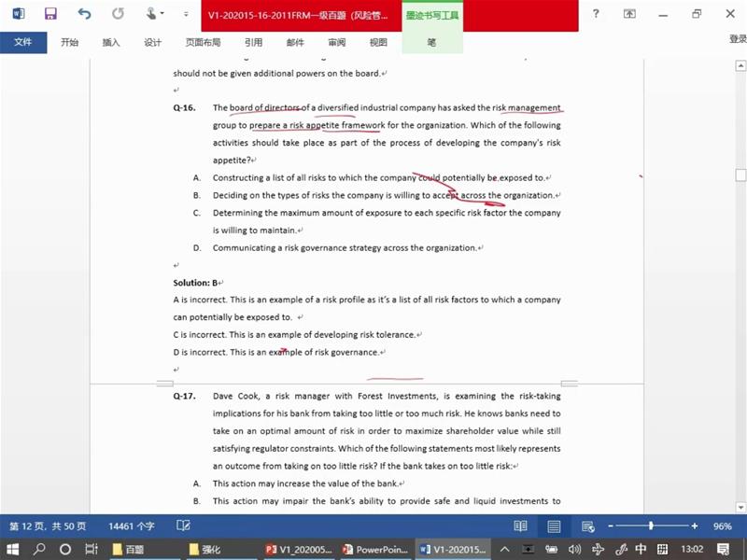This screenshot has height=560, width=747.
Task: Open ribbon display options button
Action: (629, 13)
